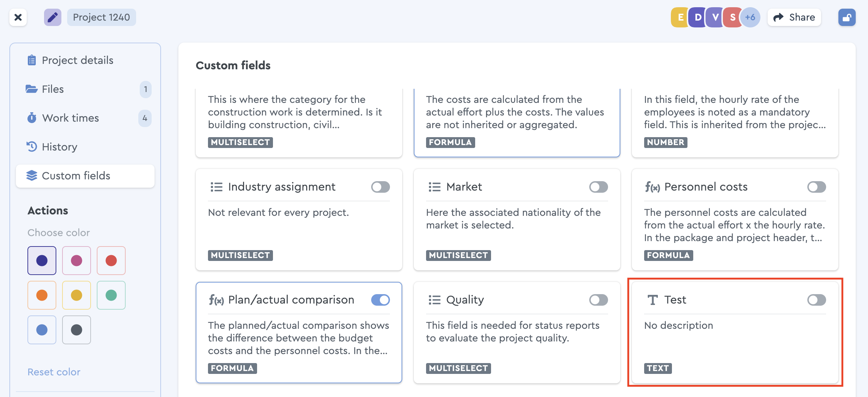Click the blue unlock icon top right
This screenshot has width=868, height=397.
(847, 17)
